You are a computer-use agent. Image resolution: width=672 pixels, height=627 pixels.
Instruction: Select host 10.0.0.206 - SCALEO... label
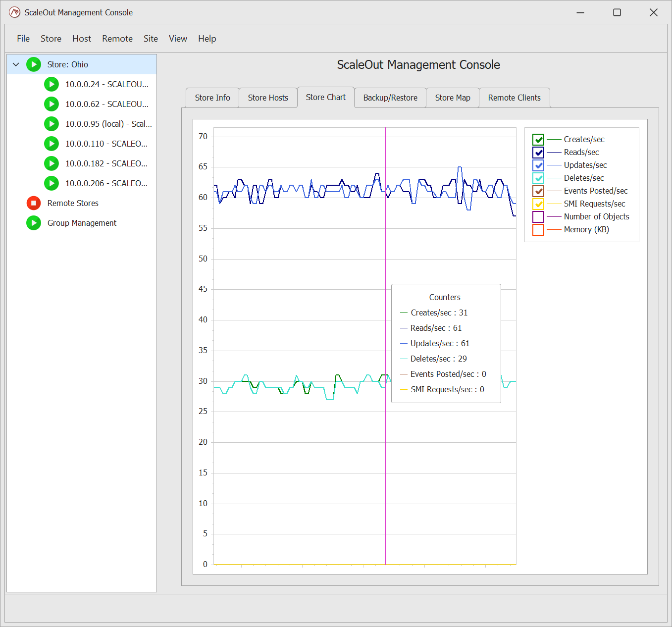point(106,183)
